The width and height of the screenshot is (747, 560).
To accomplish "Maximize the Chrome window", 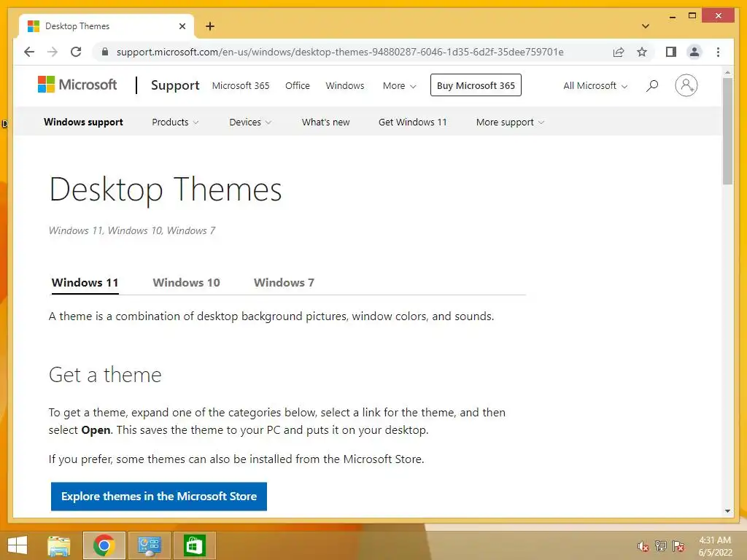I will (x=692, y=16).
